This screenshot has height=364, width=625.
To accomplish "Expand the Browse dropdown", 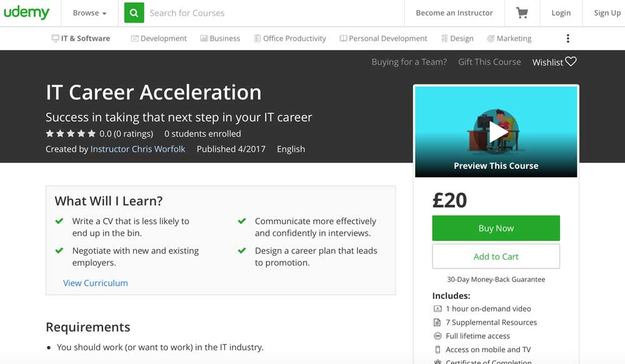I will (89, 13).
